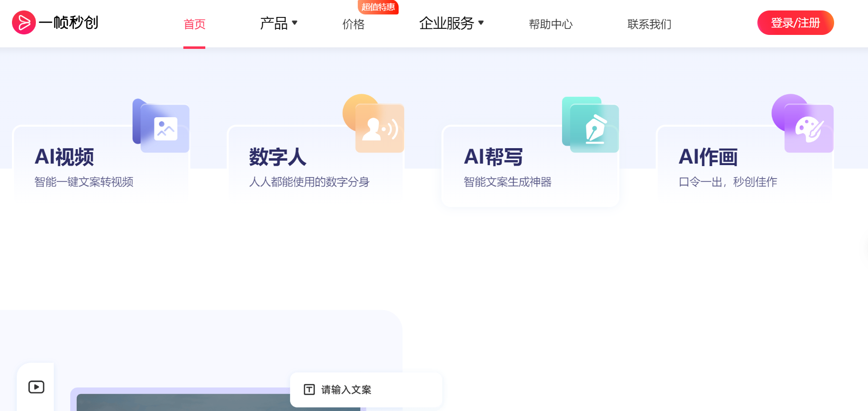Open the 联系我们 link
The width and height of the screenshot is (868, 411).
[649, 24]
